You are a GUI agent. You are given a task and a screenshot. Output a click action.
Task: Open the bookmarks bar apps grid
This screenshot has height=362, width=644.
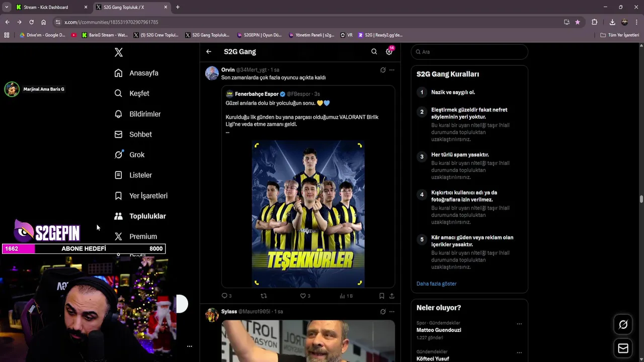(x=7, y=35)
